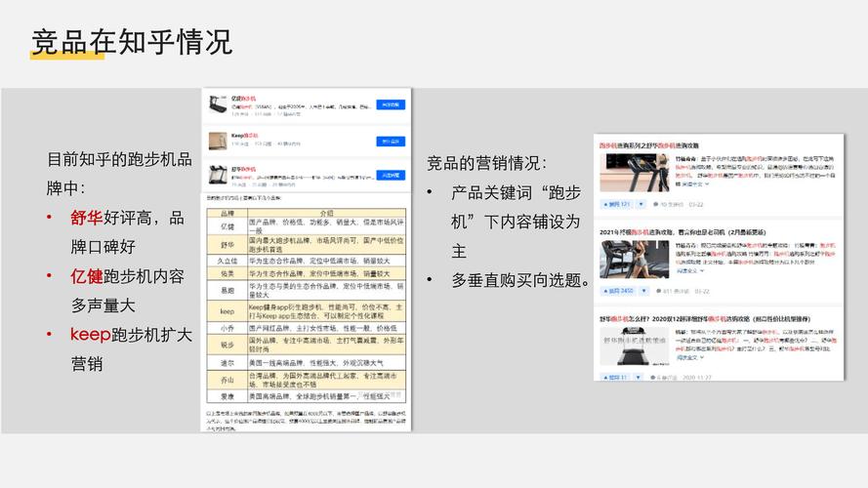Select the 易跑 brand cell in table
Screen dimensions: 868x488
click(x=227, y=291)
